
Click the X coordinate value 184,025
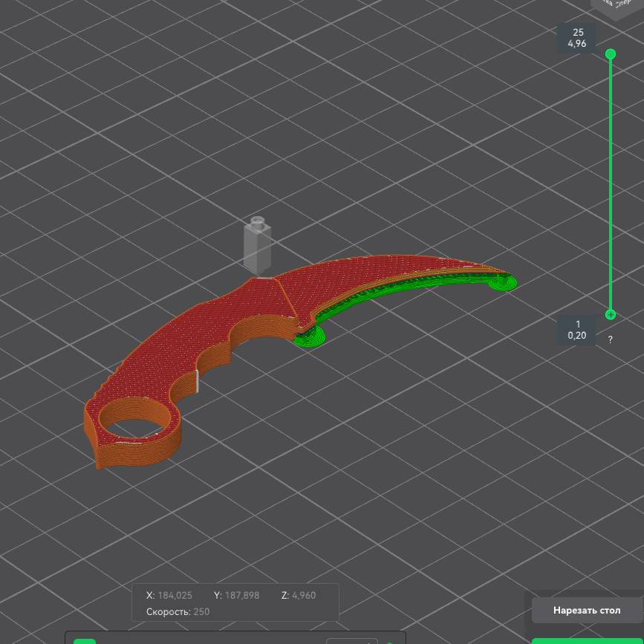click(175, 595)
